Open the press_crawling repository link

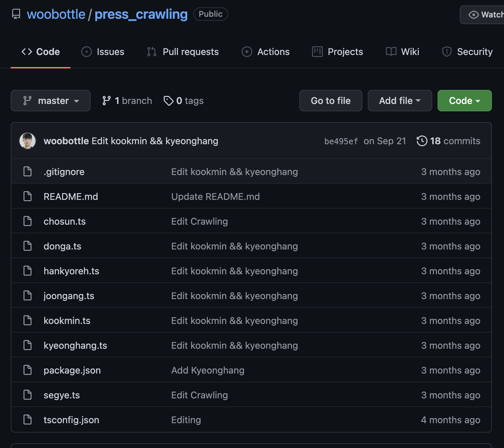[141, 14]
